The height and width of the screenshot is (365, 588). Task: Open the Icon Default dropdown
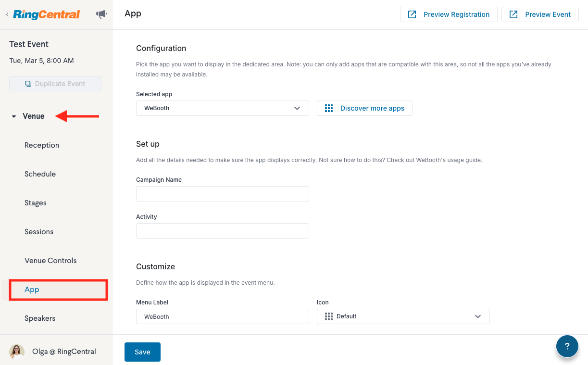pos(403,316)
